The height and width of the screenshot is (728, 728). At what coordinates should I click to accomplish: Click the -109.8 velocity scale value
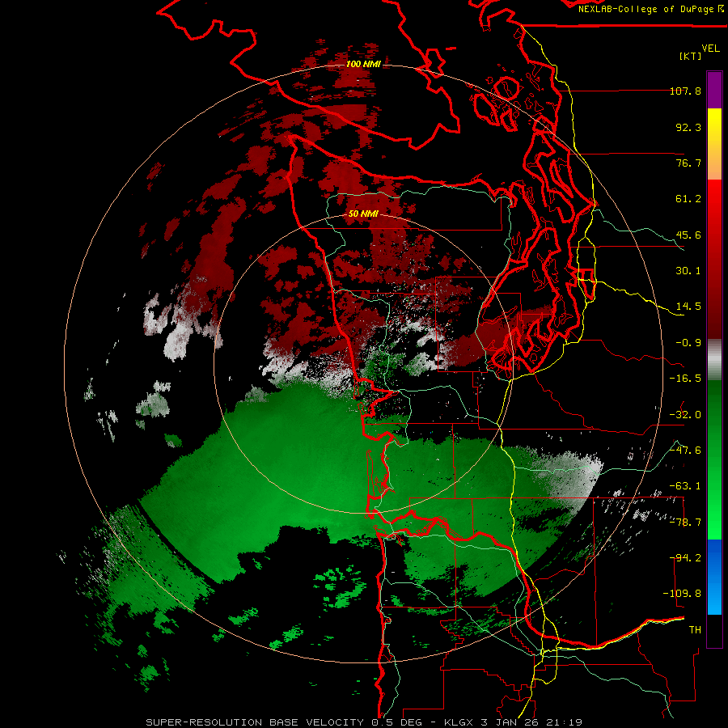tap(682, 594)
